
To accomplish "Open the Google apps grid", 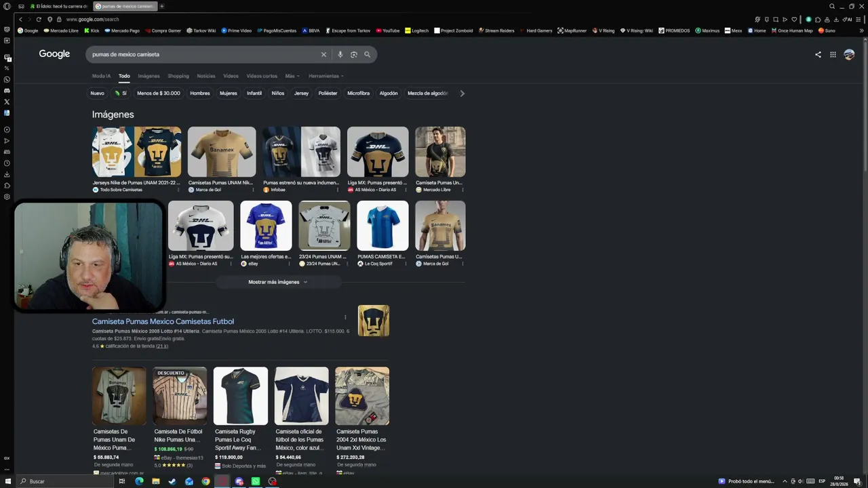I will 833,54.
